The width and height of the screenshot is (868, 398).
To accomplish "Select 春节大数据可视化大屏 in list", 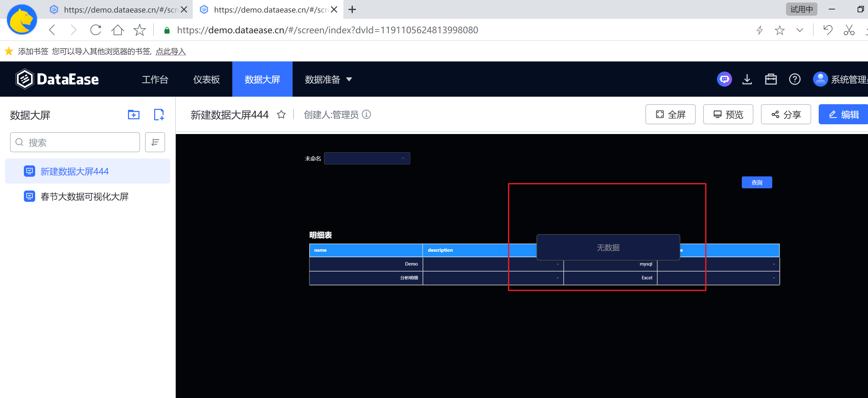I will pyautogui.click(x=84, y=196).
